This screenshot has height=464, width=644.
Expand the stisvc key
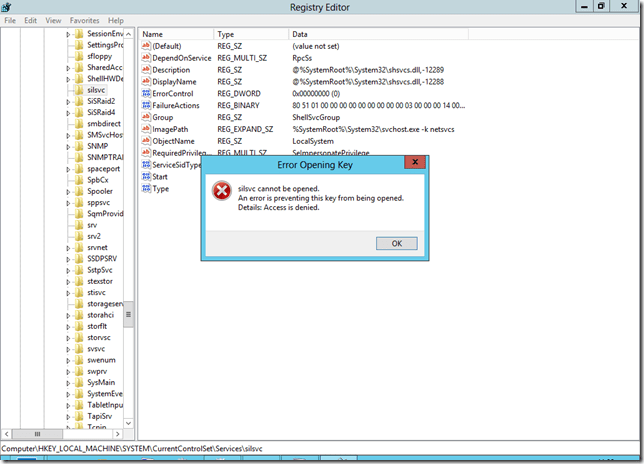tap(68, 293)
